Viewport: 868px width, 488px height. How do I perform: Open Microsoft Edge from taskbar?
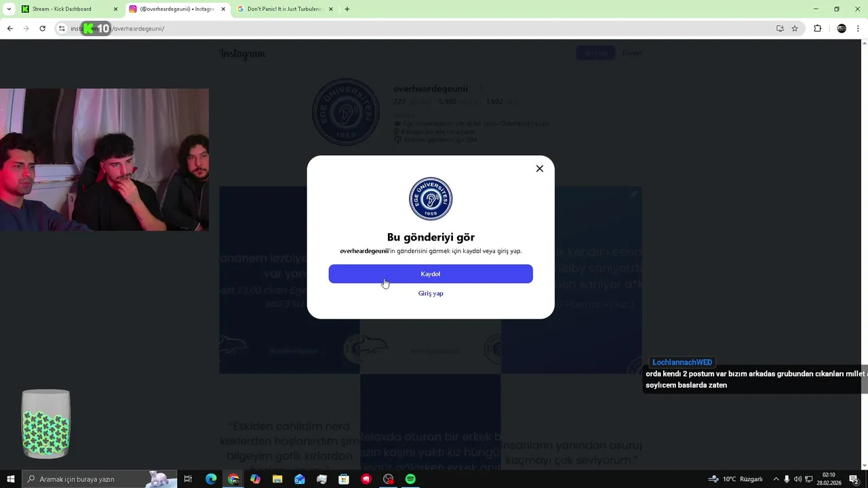[211, 479]
